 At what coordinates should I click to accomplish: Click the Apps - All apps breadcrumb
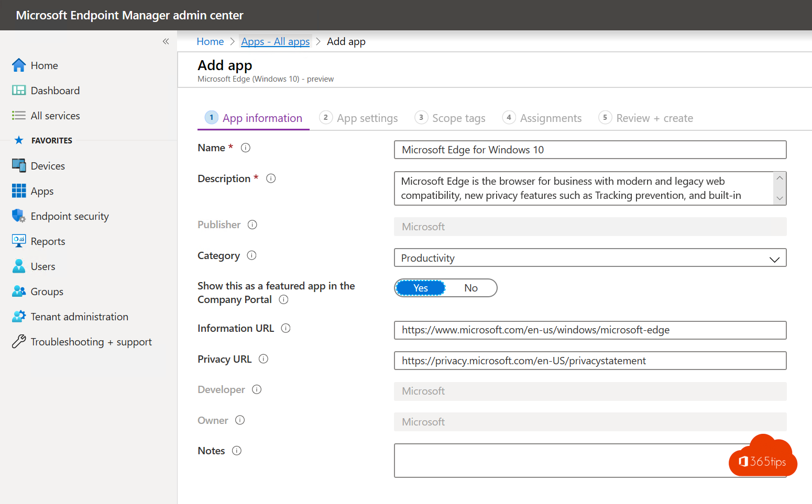276,41
